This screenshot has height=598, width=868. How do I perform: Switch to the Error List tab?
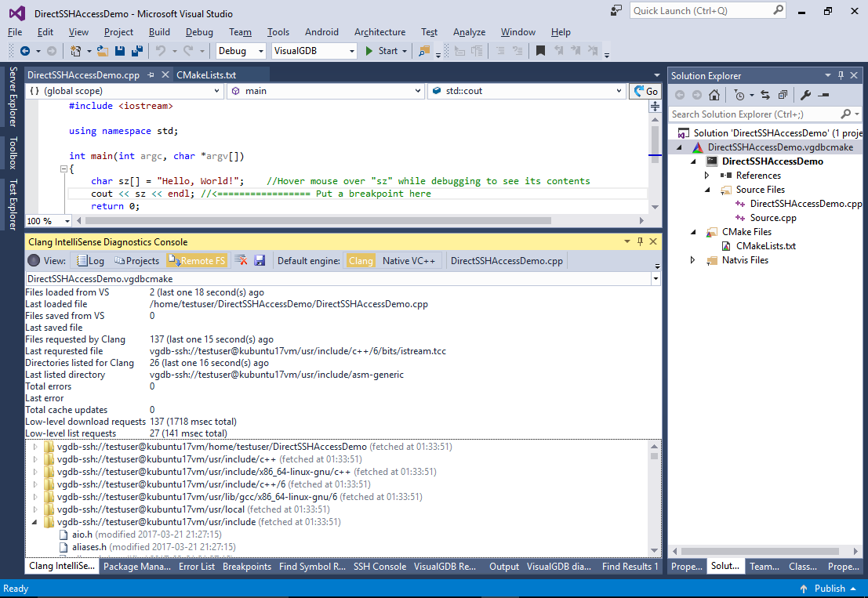197,567
